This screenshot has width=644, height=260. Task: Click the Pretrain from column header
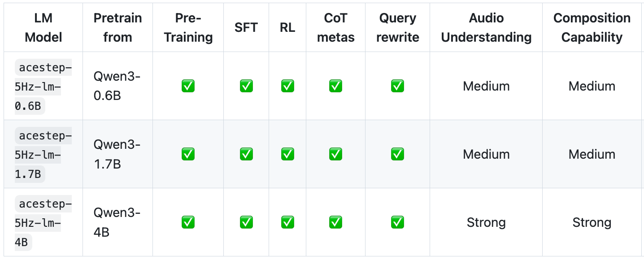(117, 27)
